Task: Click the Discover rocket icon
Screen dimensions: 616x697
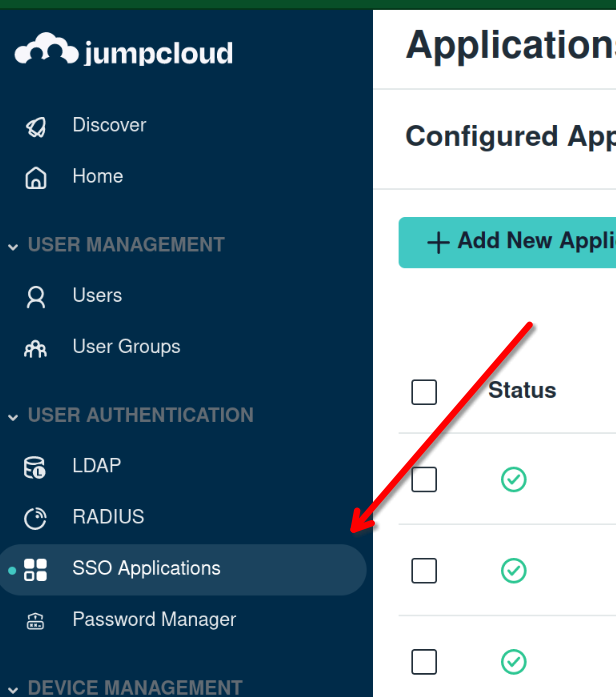Action: (x=36, y=127)
